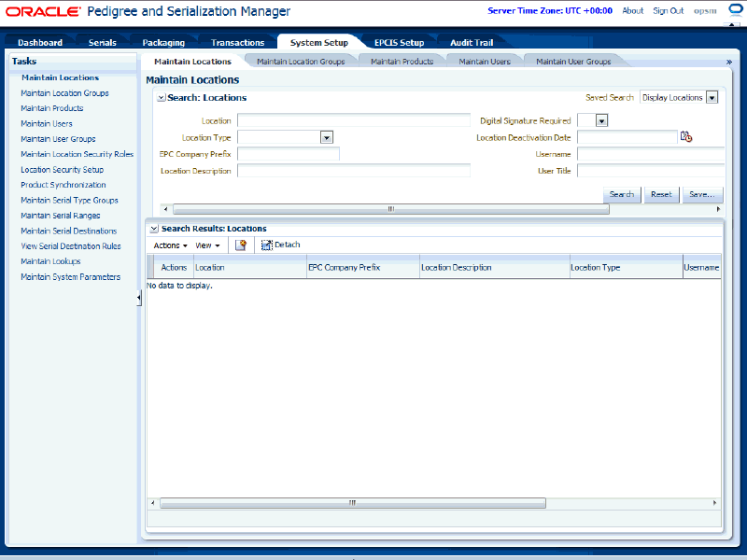Open the Location Deactivation Date calendar picker

(686, 137)
